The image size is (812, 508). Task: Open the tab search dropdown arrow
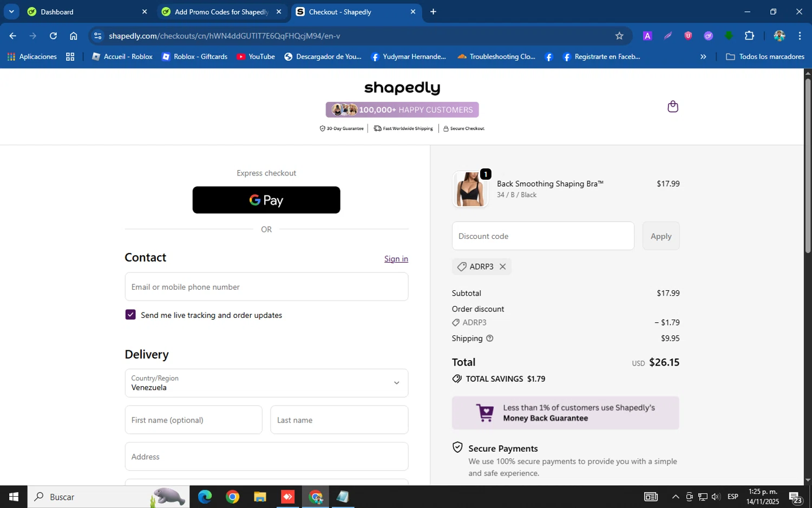[11, 12]
